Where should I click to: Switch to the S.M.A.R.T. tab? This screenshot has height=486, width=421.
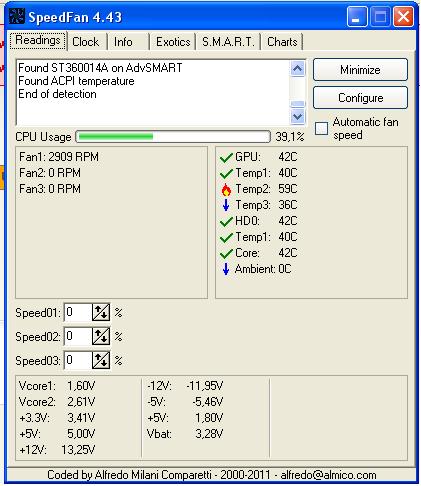tap(228, 42)
